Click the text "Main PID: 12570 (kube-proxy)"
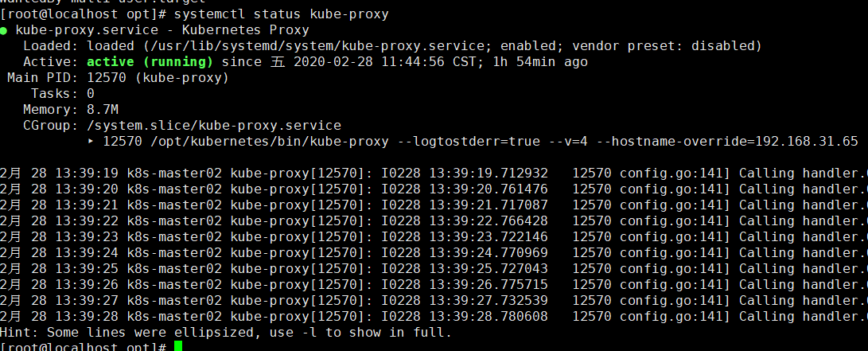Image resolution: width=868 pixels, height=351 pixels. [x=118, y=78]
